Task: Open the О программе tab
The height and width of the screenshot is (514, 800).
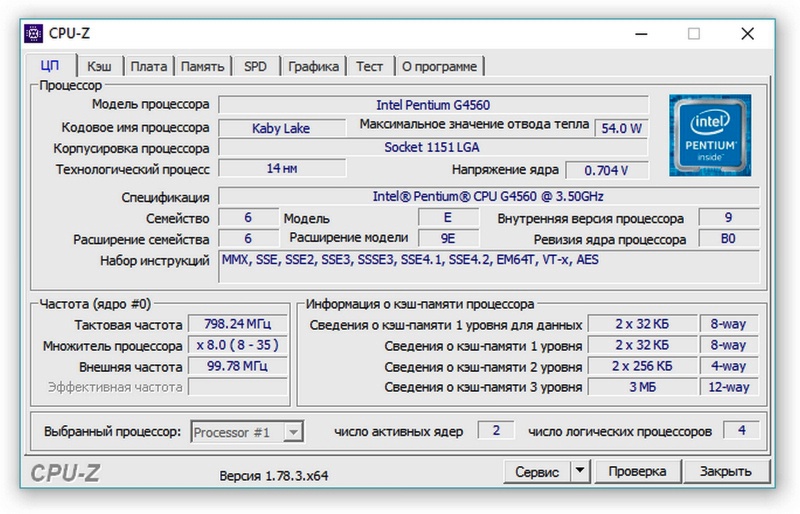Action: coord(439,66)
